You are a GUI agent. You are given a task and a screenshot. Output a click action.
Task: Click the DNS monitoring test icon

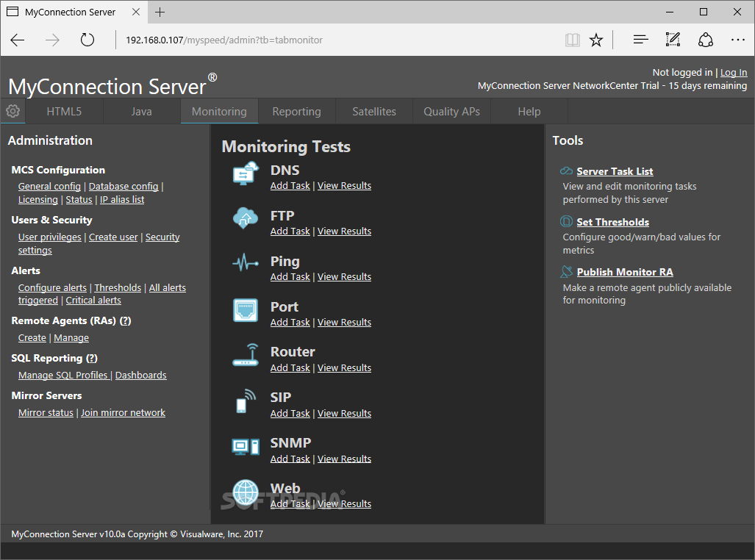point(246,174)
